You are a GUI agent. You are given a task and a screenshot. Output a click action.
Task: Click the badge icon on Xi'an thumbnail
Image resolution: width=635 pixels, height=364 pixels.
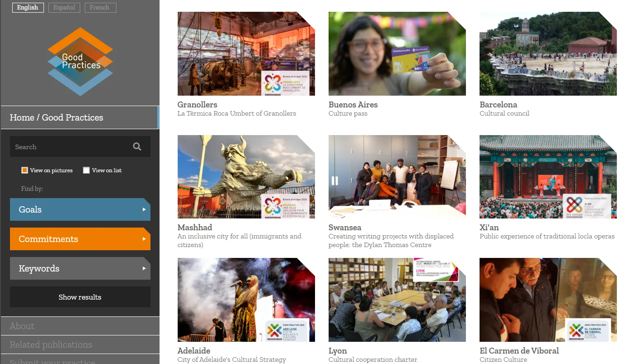(587, 206)
